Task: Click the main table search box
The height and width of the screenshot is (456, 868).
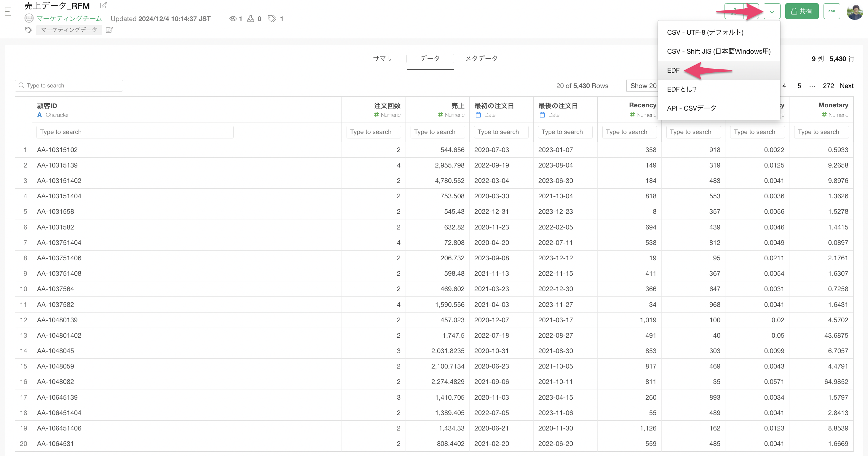Action: coord(69,86)
